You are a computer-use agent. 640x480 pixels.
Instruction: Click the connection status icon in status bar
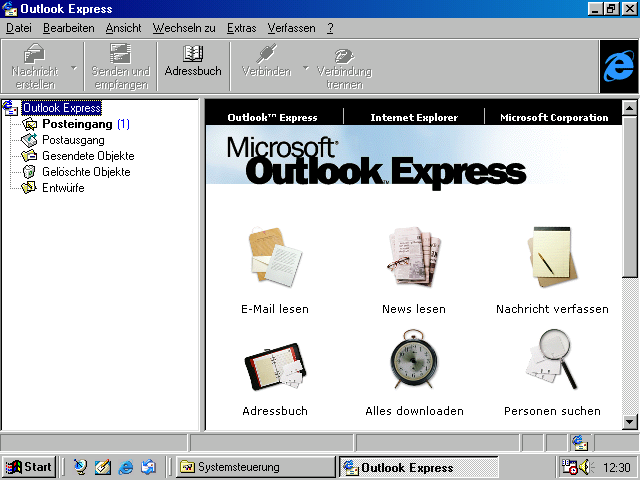(x=580, y=443)
